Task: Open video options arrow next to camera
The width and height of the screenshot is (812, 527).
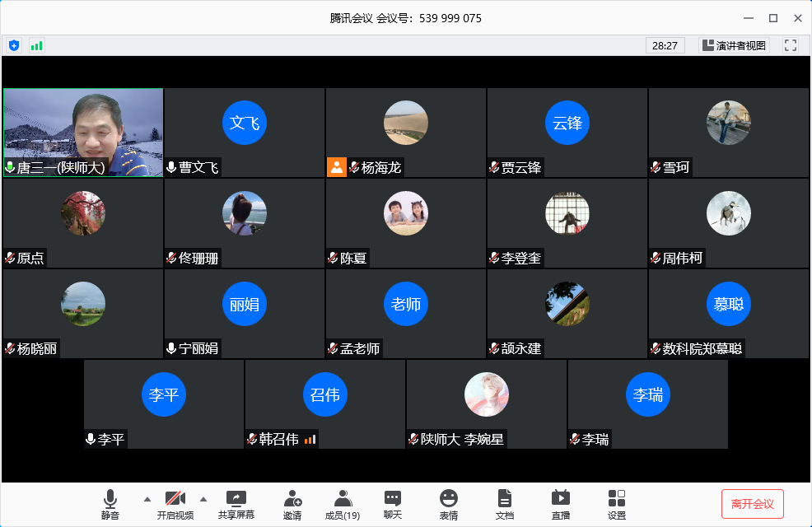Action: pos(203,500)
